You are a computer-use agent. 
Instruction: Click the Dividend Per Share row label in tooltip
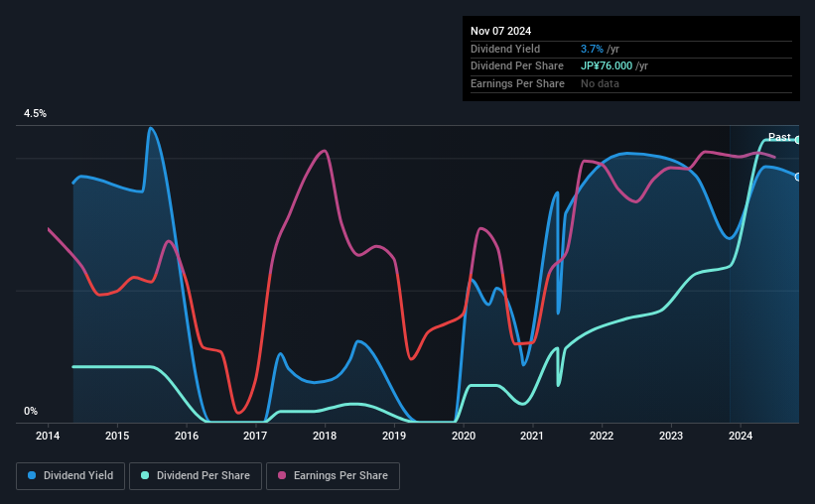point(516,66)
